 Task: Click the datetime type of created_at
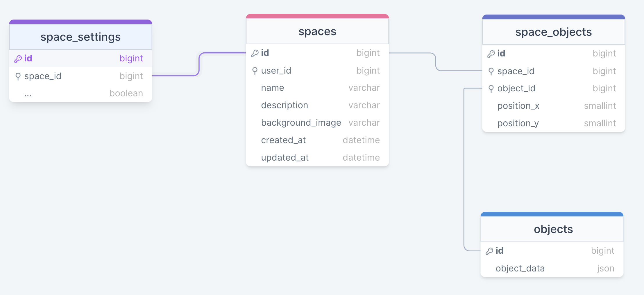pyautogui.click(x=361, y=140)
